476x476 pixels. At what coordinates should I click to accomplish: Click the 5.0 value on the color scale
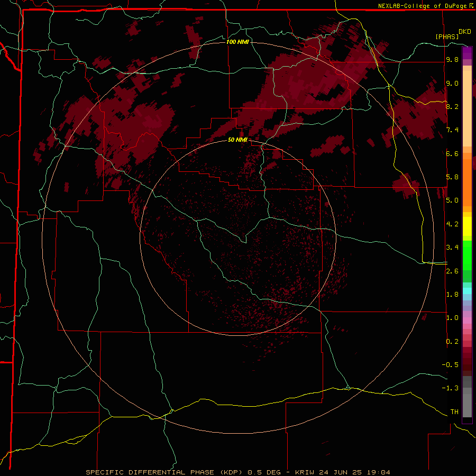[452, 200]
